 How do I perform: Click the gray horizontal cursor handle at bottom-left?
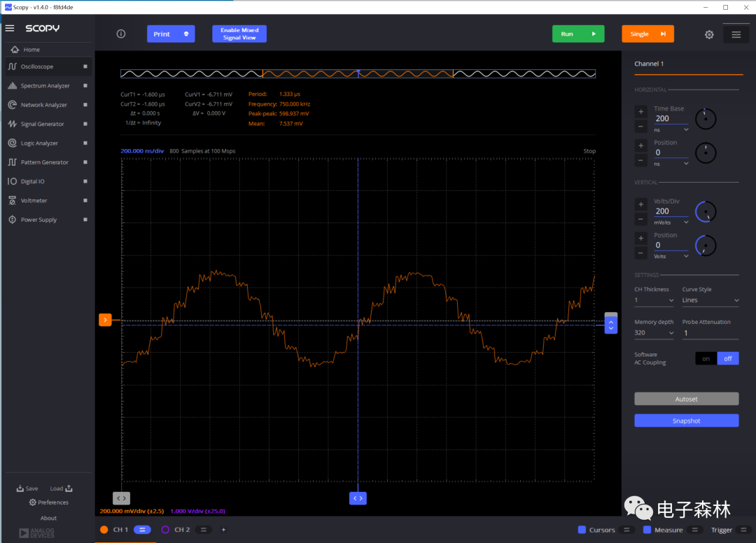click(122, 498)
